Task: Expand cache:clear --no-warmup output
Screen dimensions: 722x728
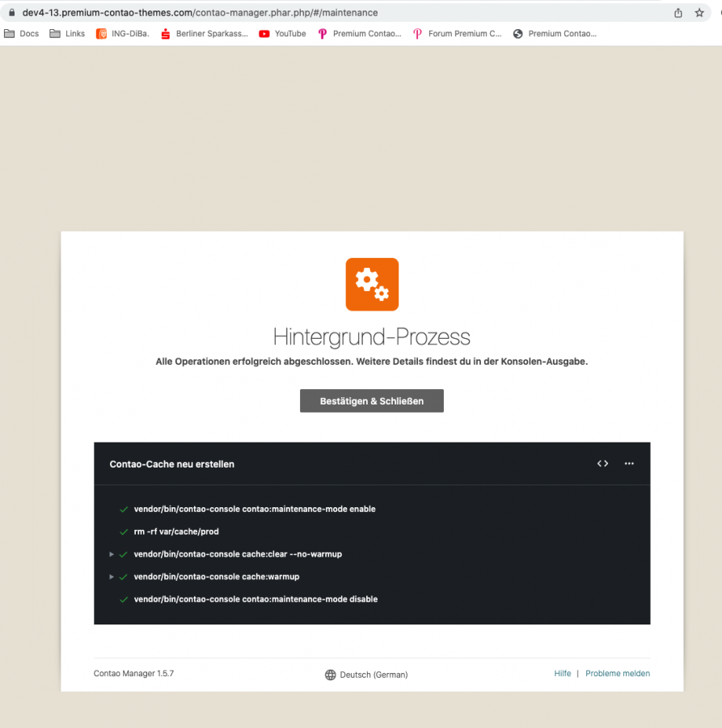Action: pos(112,554)
